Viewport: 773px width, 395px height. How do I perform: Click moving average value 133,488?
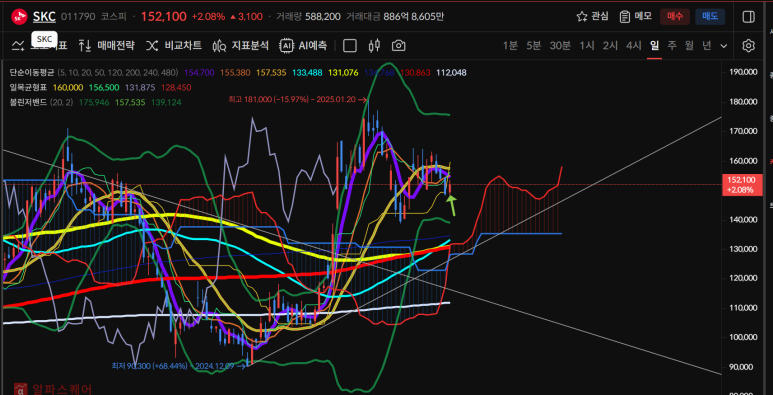click(307, 72)
